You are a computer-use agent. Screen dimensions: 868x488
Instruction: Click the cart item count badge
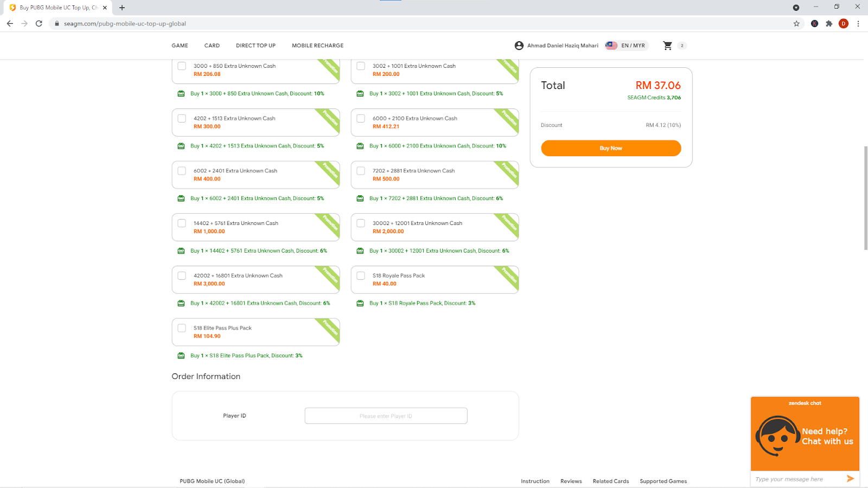coord(682,46)
